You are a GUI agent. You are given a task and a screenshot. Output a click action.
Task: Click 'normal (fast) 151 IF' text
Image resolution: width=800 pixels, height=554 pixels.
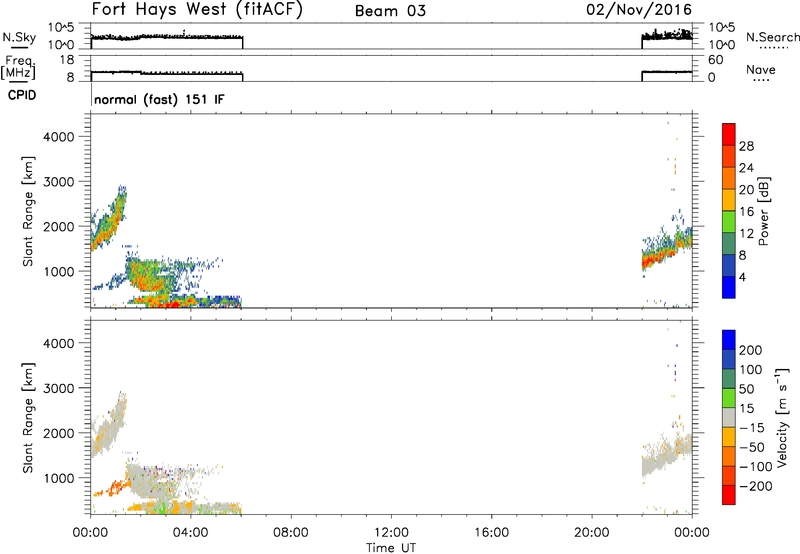pos(159,99)
